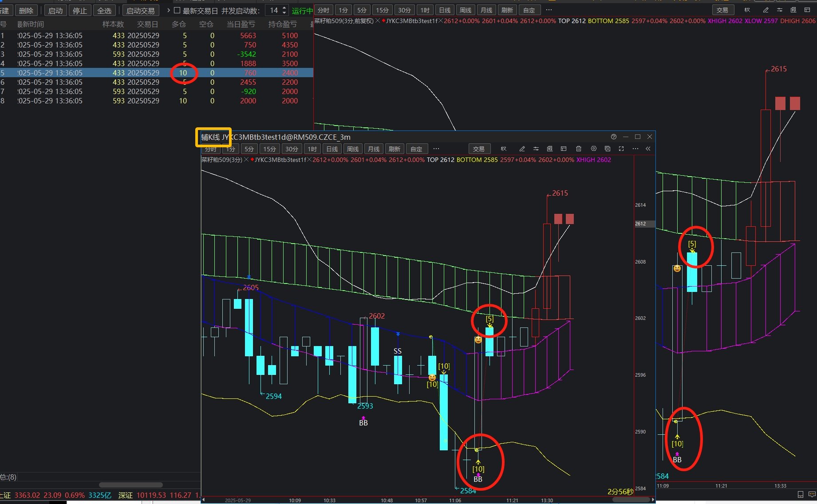Click the trash delete icon in 辅K线 toolbar

(x=579, y=149)
